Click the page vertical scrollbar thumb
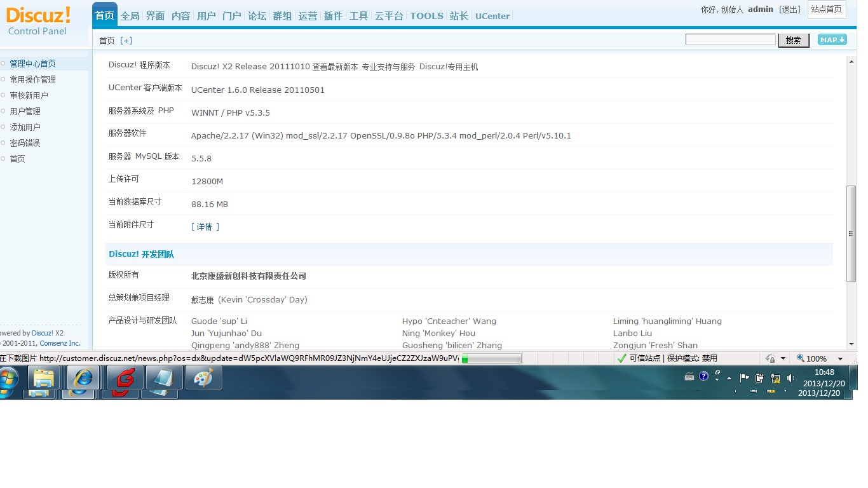Viewport: 868px width, 488px height. (x=851, y=233)
